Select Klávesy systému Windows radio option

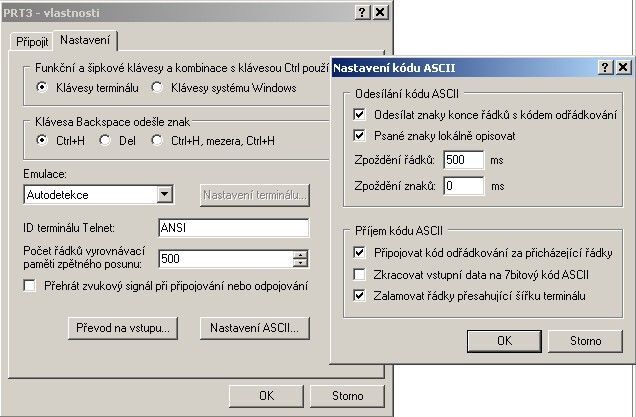coord(162,88)
